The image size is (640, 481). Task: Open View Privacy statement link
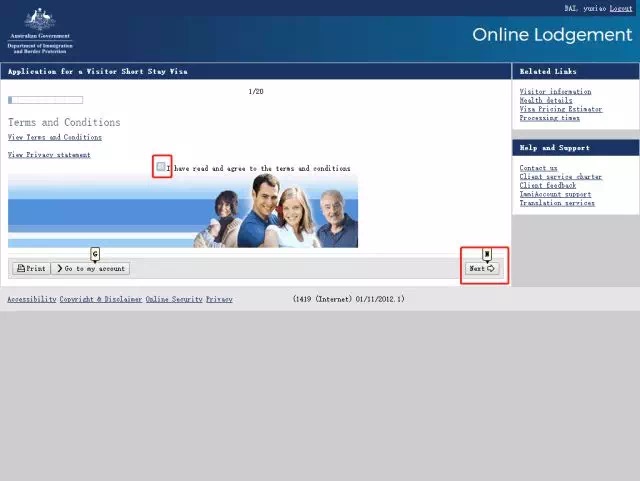(x=49, y=155)
